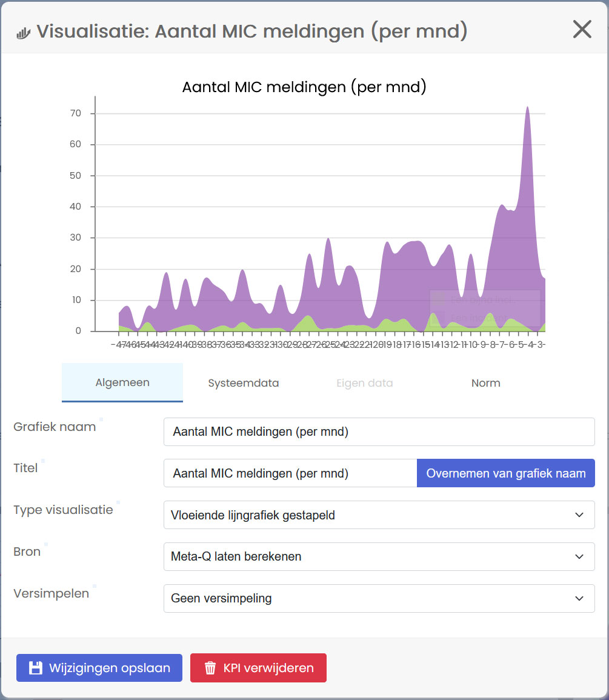Click the floppy disk icon in Wijzigingen opslaan
This screenshot has width=609, height=700.
pyautogui.click(x=36, y=668)
